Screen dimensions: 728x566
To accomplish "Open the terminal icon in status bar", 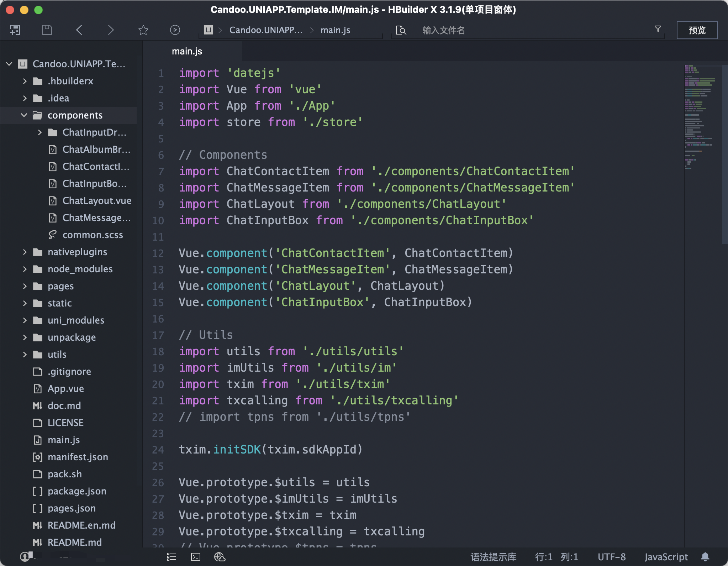I will (x=196, y=557).
